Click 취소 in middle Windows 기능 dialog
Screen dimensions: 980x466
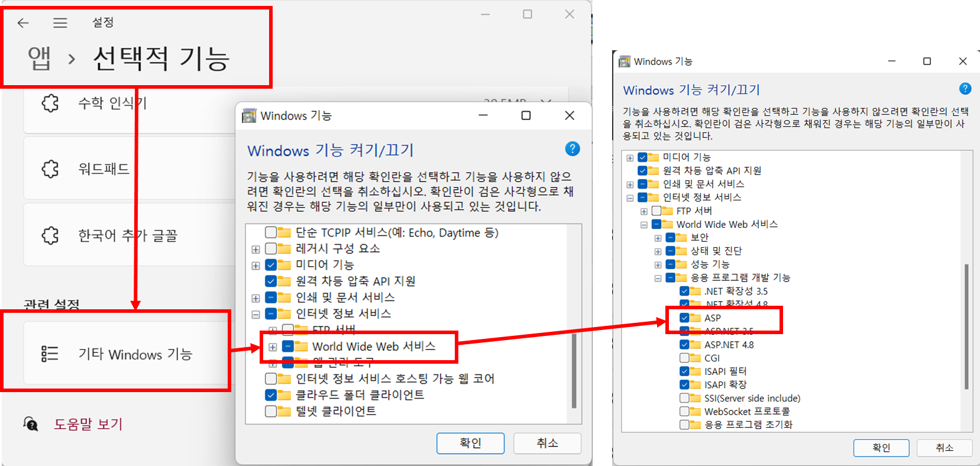547,443
